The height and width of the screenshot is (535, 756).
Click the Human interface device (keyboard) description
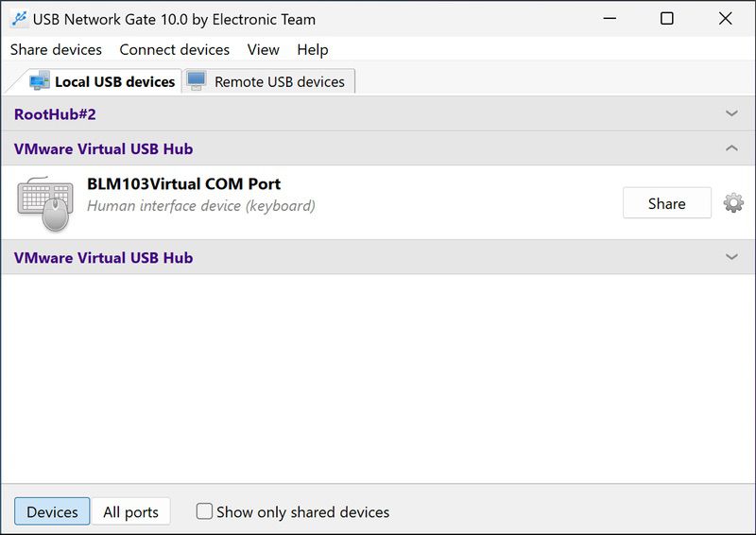(201, 206)
